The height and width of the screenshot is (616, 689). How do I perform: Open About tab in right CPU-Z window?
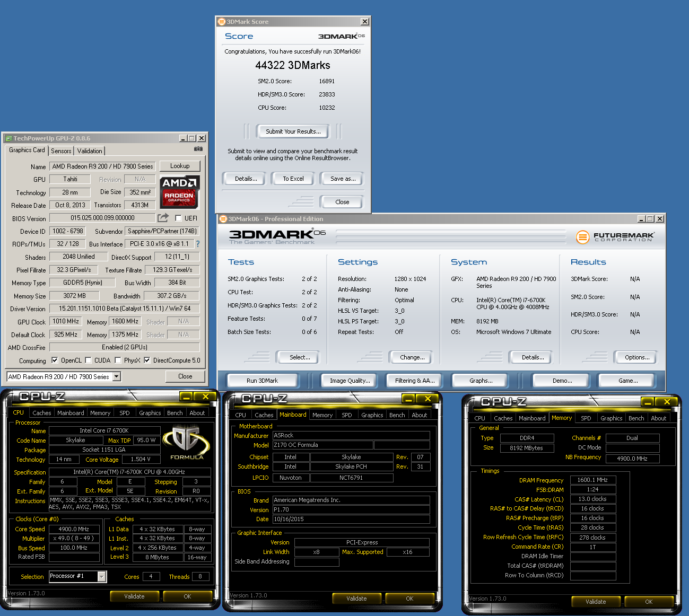659,418
